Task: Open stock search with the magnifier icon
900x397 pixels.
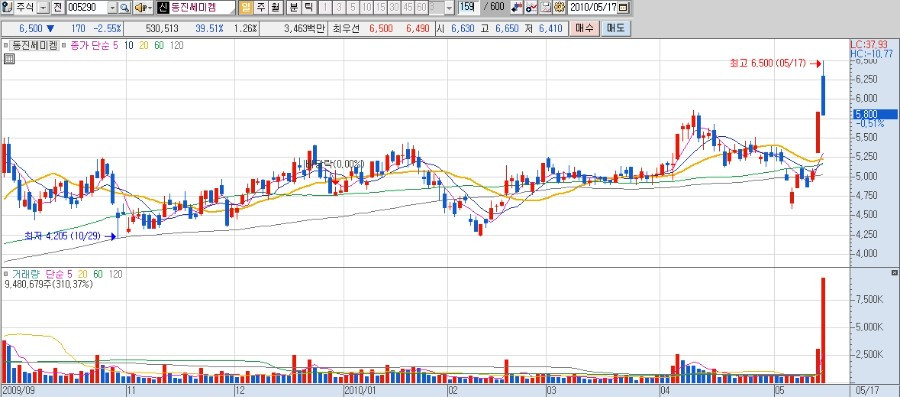Action: click(124, 8)
